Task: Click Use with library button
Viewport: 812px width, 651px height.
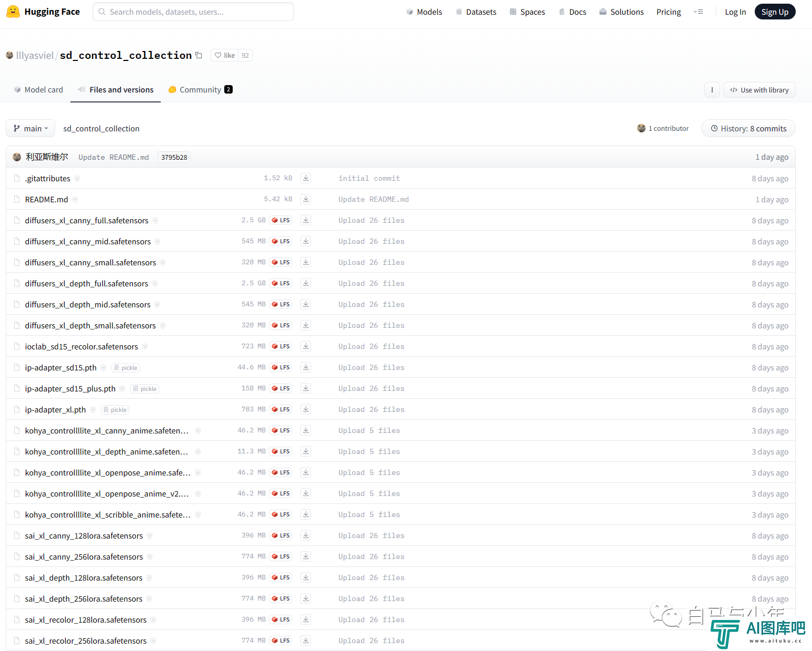Action: click(x=759, y=90)
